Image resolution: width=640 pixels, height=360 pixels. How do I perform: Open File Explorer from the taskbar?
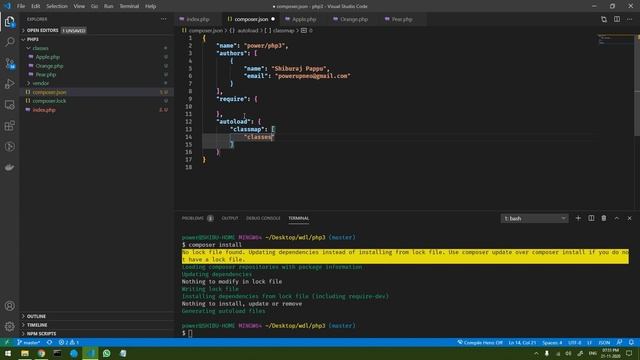(x=25, y=353)
